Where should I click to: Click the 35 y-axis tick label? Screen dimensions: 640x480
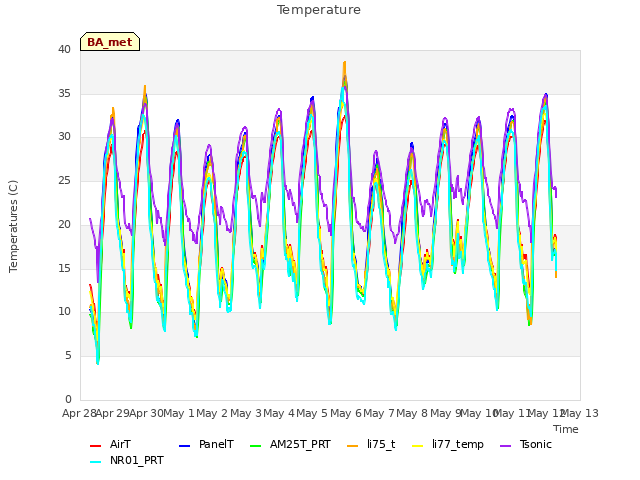[64, 93]
